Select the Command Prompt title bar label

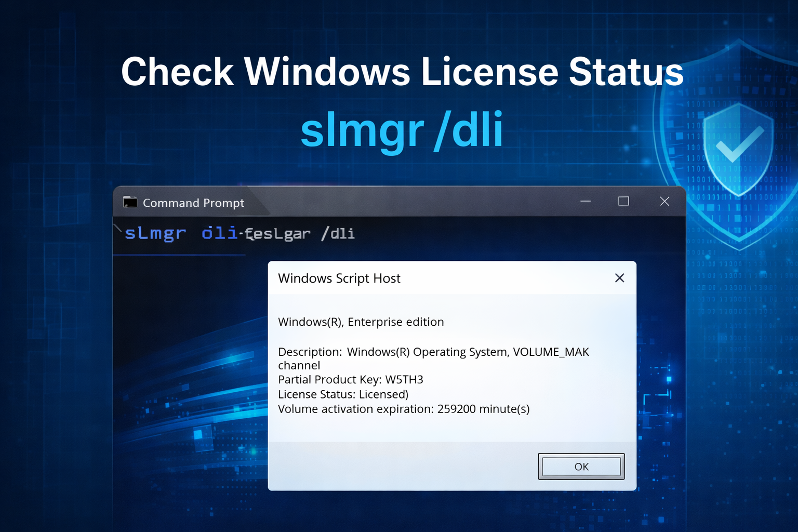(x=193, y=203)
